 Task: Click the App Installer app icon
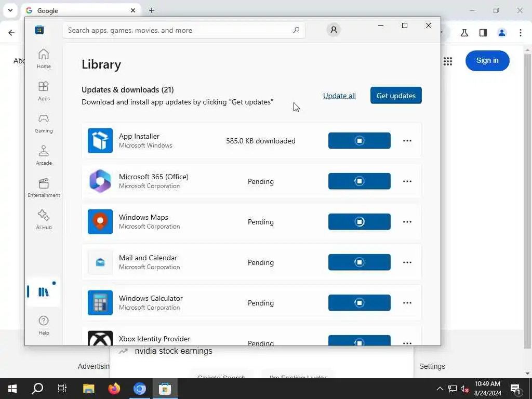coord(100,140)
